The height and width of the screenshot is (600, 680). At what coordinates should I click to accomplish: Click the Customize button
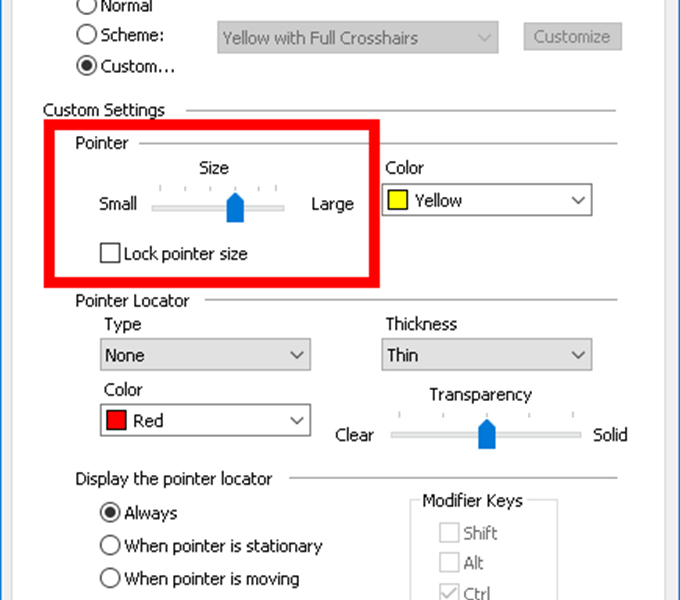(x=572, y=36)
